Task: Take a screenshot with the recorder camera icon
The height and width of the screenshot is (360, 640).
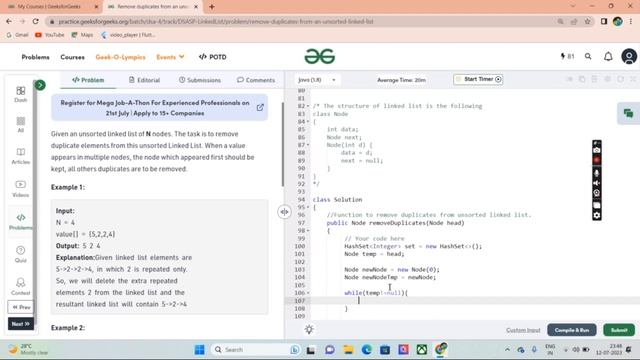Action: pos(597,151)
